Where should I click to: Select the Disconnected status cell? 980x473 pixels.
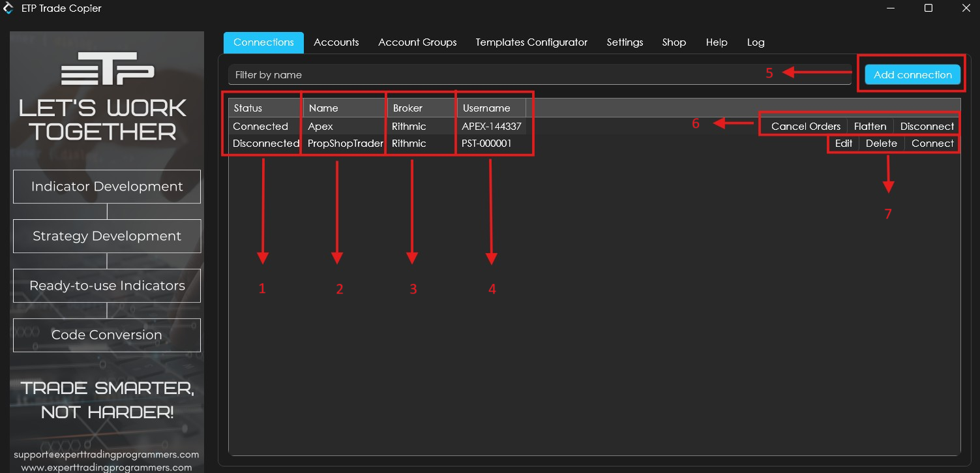pyautogui.click(x=265, y=144)
